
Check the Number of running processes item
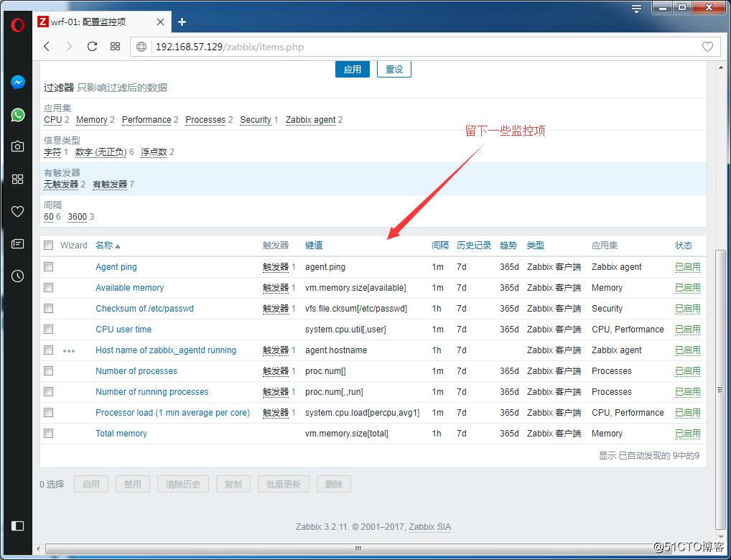tap(49, 392)
